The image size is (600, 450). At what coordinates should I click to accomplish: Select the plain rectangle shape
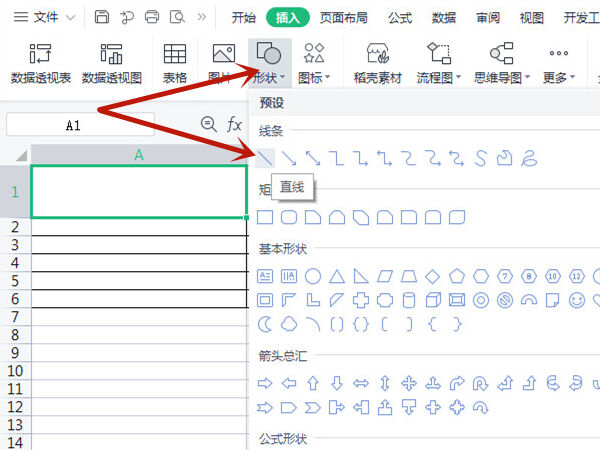(x=265, y=217)
